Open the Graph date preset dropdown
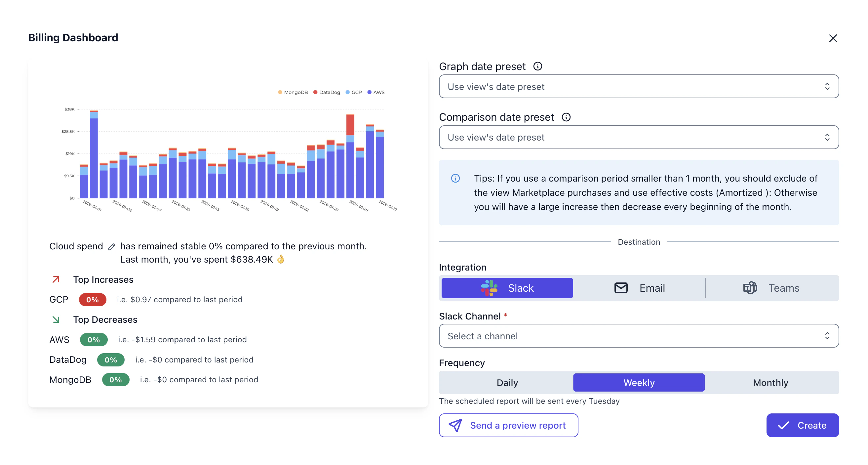868x465 pixels. point(639,86)
